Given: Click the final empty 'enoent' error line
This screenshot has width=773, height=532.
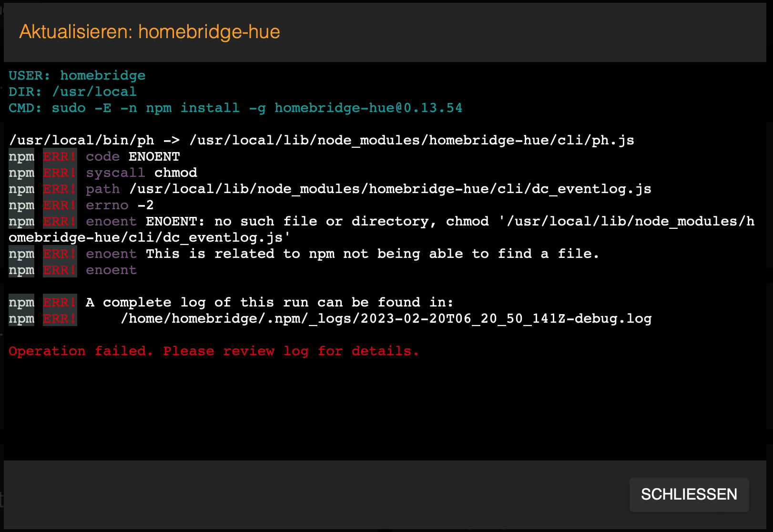Looking at the screenshot, I should coord(111,270).
